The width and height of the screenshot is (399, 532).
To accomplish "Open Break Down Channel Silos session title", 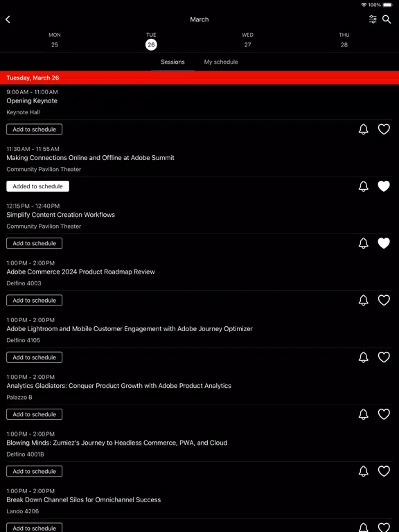I will (x=83, y=499).
